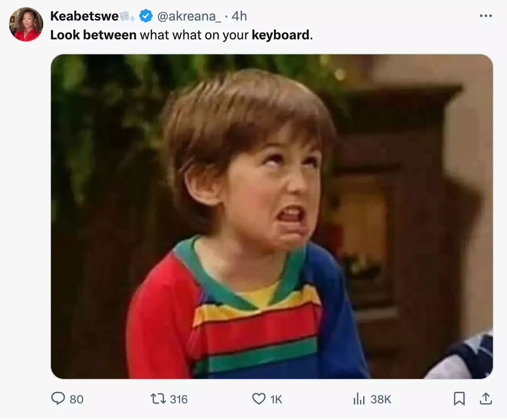Open Keabetswe's profile picture avatar
This screenshot has height=420, width=507.
[26, 24]
